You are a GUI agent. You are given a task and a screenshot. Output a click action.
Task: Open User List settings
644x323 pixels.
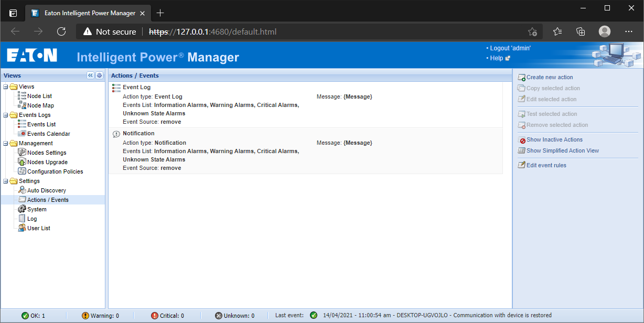pos(39,228)
